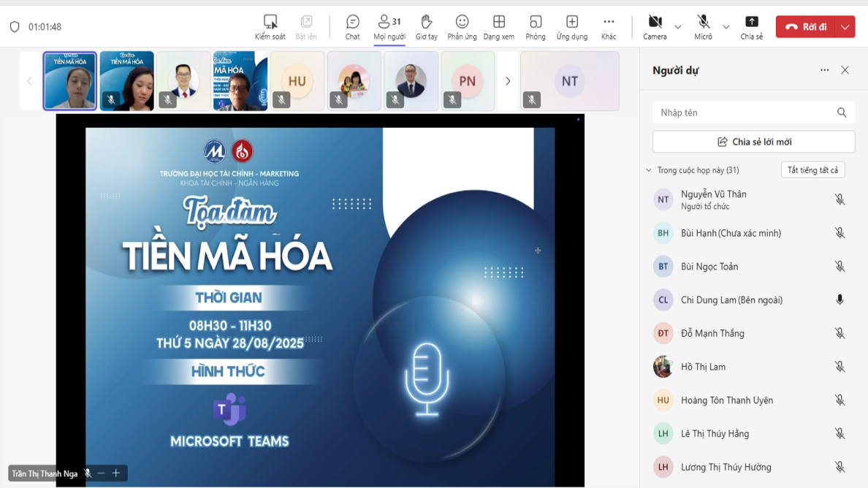This screenshot has height=488, width=868.
Task: Expand Micrô options dropdown arrow
Action: [726, 28]
